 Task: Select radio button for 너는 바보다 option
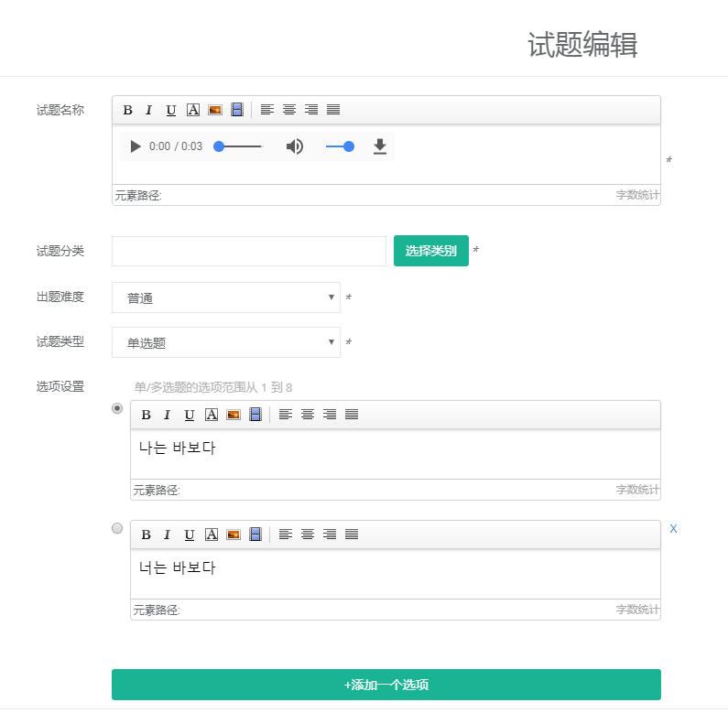click(117, 528)
